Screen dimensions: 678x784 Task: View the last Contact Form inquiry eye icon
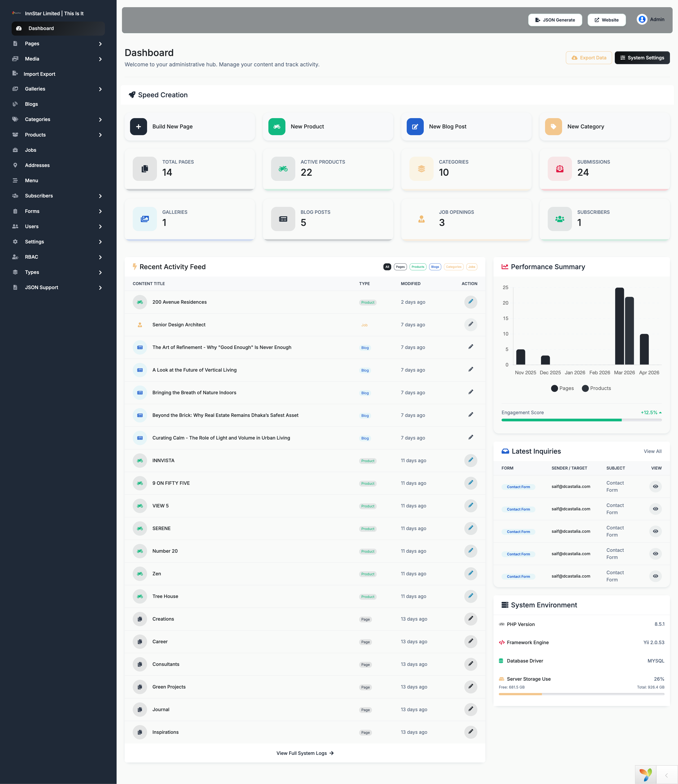click(x=655, y=576)
